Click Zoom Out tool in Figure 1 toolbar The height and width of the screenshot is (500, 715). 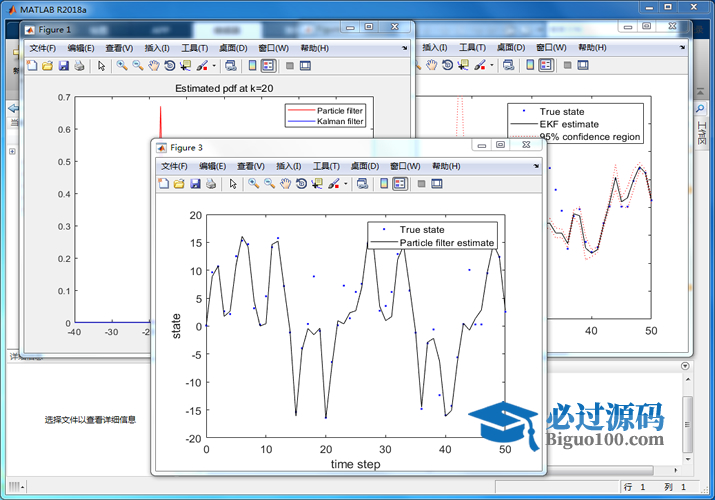pyautogui.click(x=138, y=66)
